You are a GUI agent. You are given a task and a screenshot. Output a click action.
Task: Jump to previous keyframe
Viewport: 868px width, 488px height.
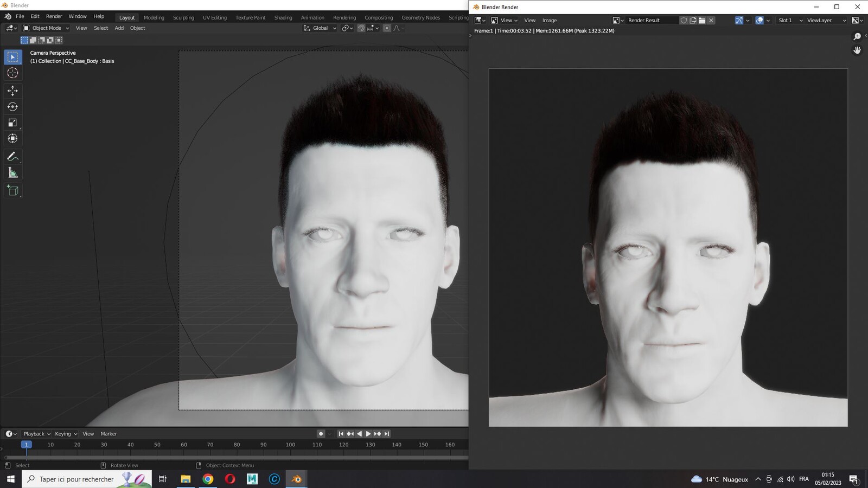coord(350,434)
